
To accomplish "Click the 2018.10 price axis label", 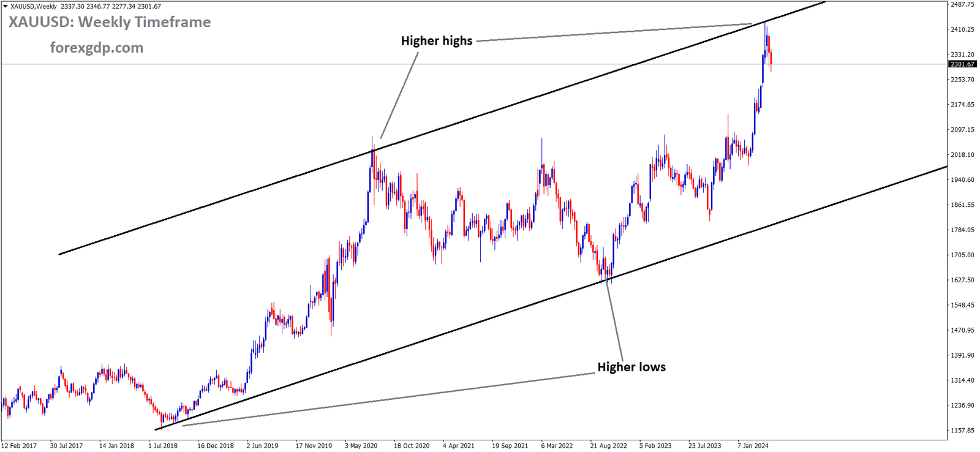I will pos(962,155).
